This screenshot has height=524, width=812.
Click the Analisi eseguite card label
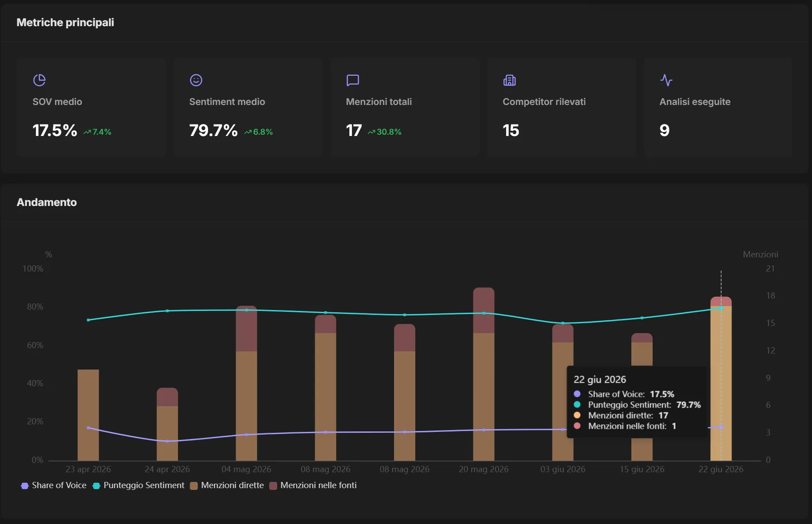pos(695,102)
